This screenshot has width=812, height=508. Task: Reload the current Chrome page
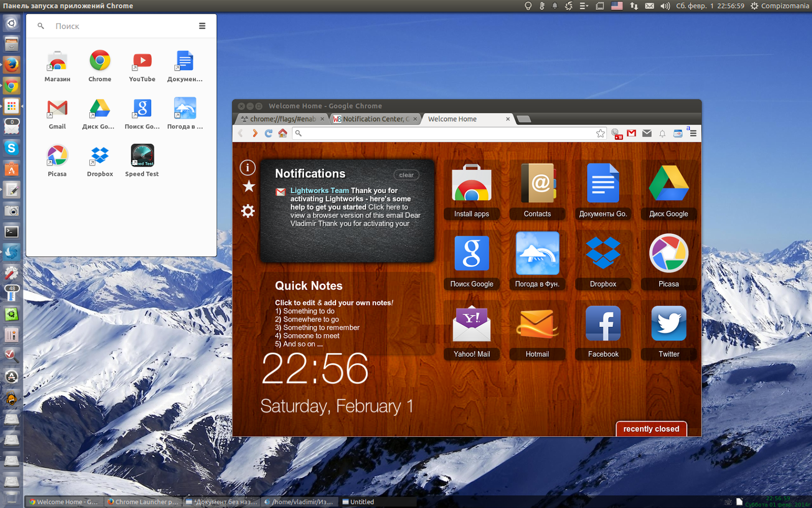coord(268,133)
